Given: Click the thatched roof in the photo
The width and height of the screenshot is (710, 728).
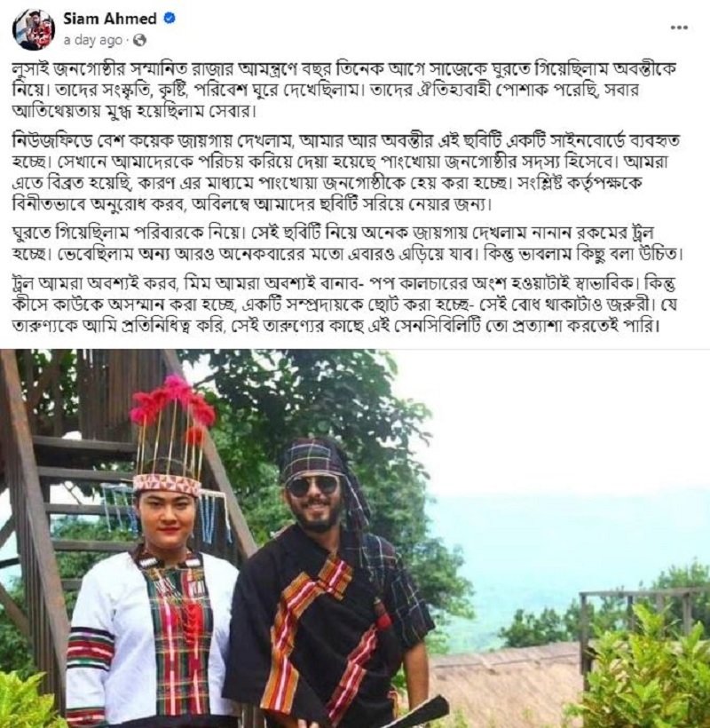Looking at the screenshot, I should 506,681.
